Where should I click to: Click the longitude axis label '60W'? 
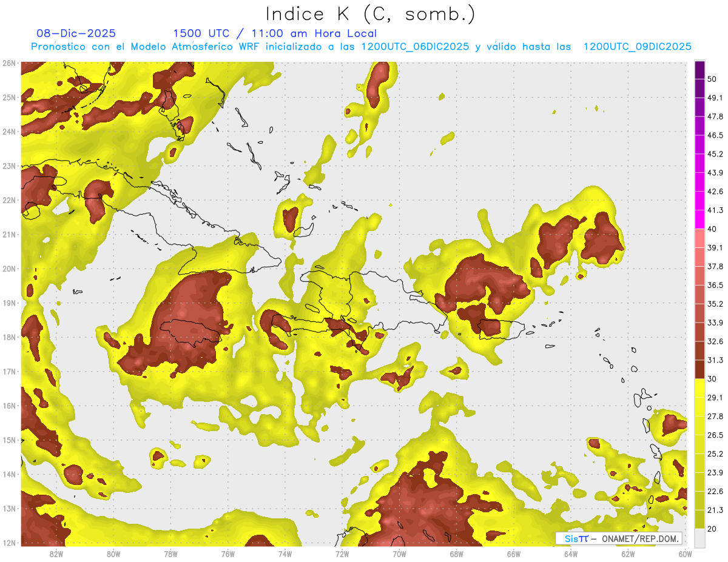tap(685, 554)
